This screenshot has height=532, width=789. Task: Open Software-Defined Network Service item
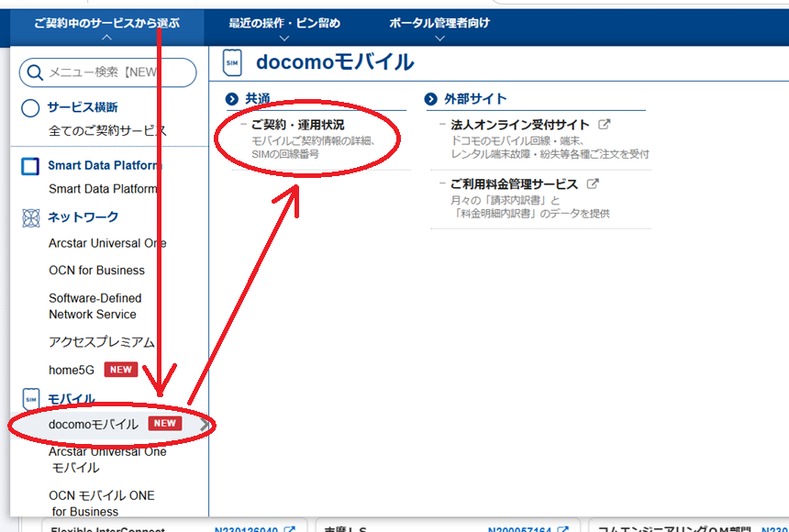pos(95,306)
